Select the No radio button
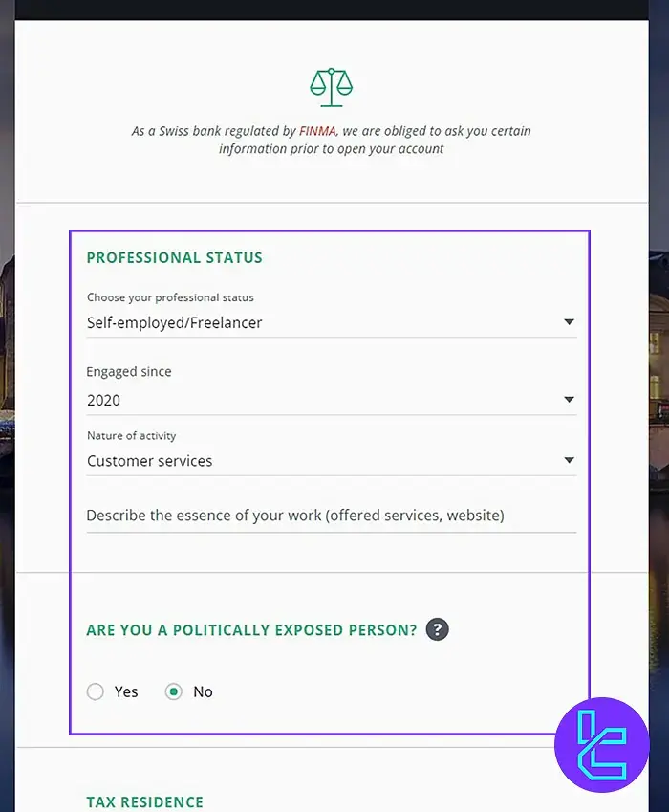This screenshot has height=812, width=669. click(x=172, y=691)
